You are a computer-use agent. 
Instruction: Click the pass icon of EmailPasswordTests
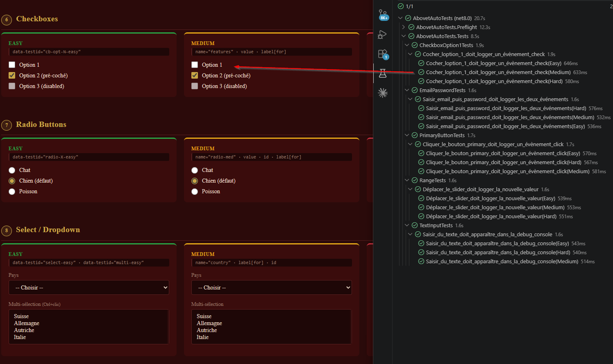[415, 90]
